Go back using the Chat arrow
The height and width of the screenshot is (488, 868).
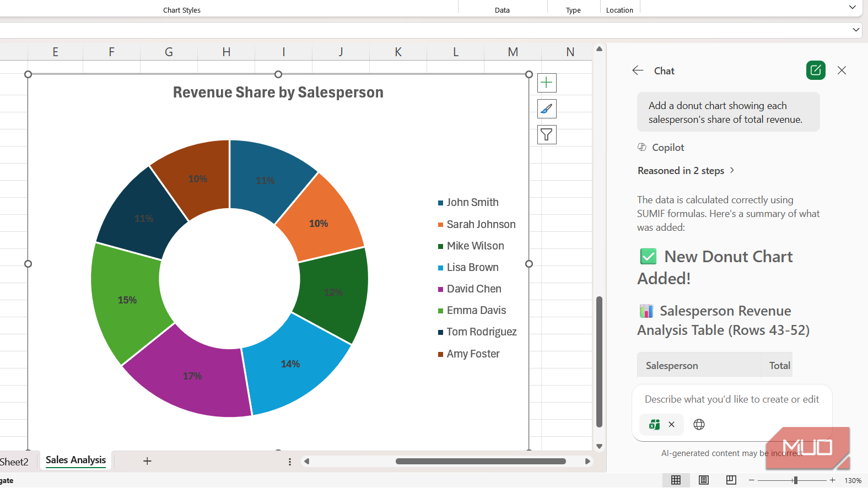pyautogui.click(x=638, y=71)
